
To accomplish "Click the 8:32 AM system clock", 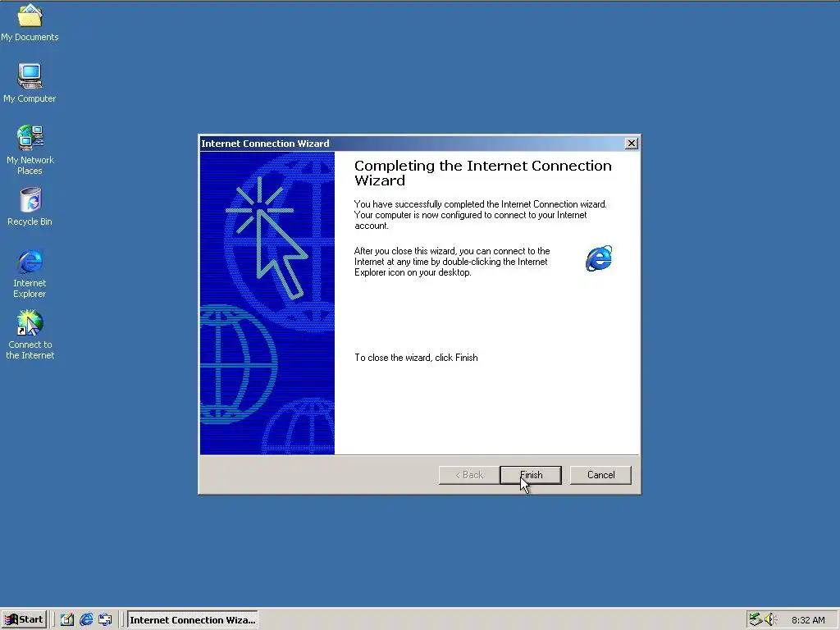I will [808, 620].
